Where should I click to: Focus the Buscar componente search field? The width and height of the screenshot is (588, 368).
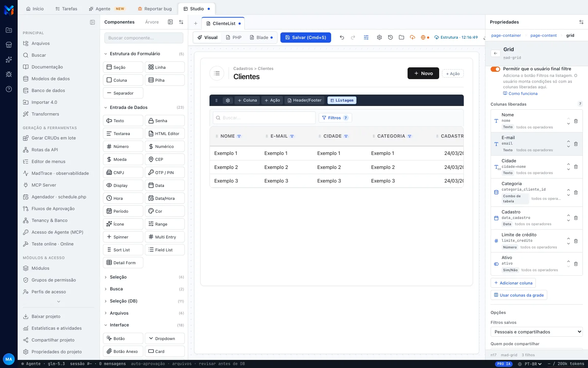tap(144, 38)
